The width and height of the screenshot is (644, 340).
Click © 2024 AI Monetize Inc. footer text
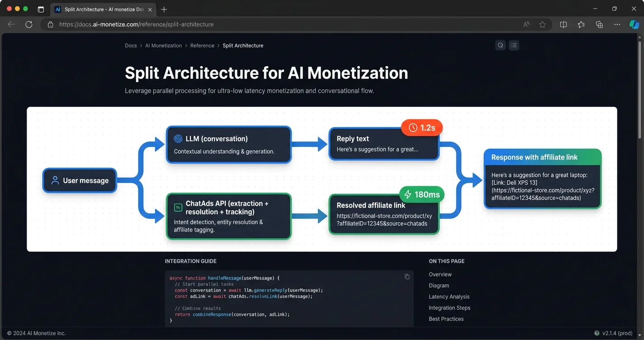[x=37, y=333]
